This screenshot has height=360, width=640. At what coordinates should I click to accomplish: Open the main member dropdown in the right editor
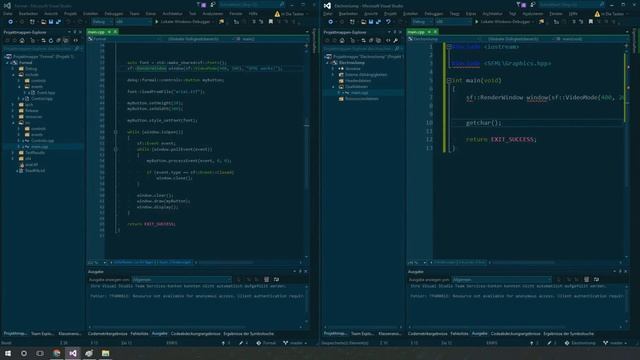591,39
